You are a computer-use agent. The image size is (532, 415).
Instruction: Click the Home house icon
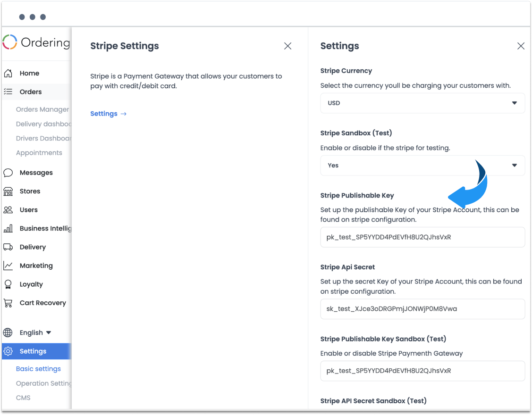click(x=8, y=73)
